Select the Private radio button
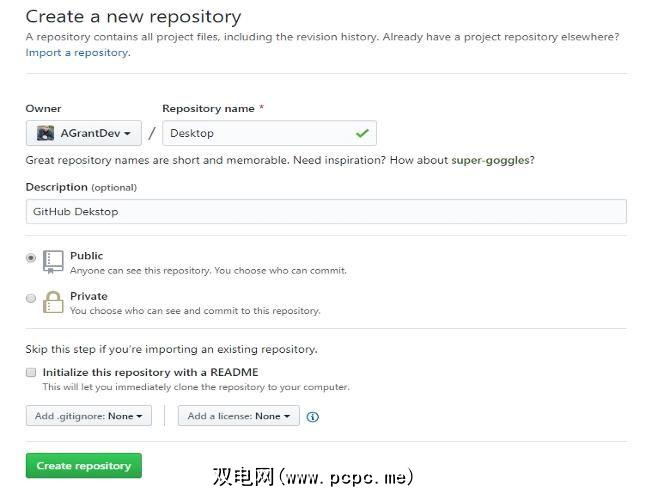670x500 pixels. click(x=31, y=298)
